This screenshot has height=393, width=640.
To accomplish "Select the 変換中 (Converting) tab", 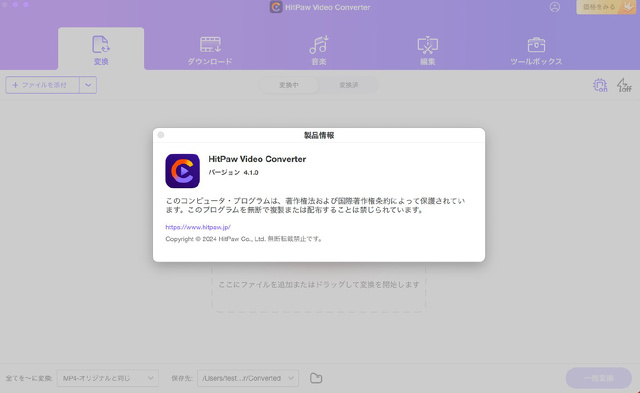I will pyautogui.click(x=289, y=85).
